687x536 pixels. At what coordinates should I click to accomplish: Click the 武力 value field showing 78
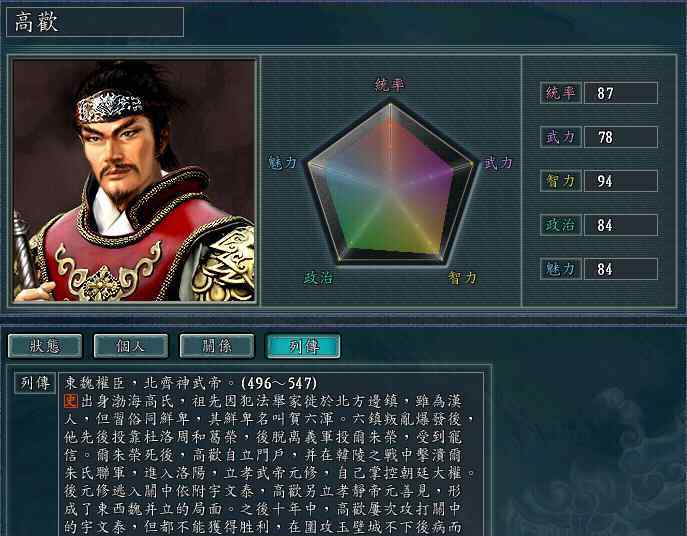point(621,137)
